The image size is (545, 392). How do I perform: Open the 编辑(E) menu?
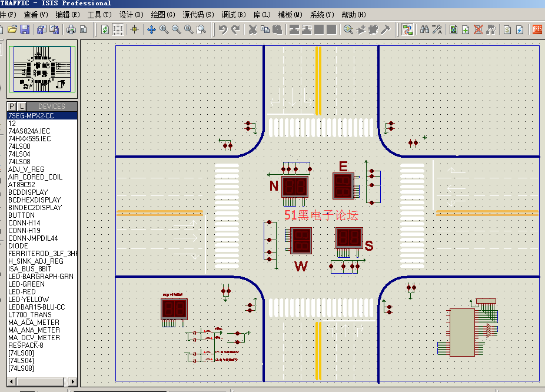tap(68, 15)
